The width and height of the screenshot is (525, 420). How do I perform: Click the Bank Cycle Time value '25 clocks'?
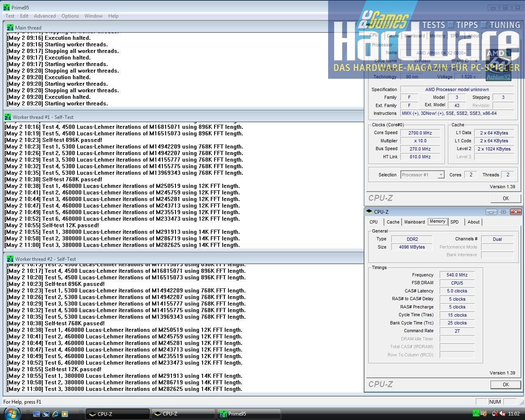coord(457,323)
